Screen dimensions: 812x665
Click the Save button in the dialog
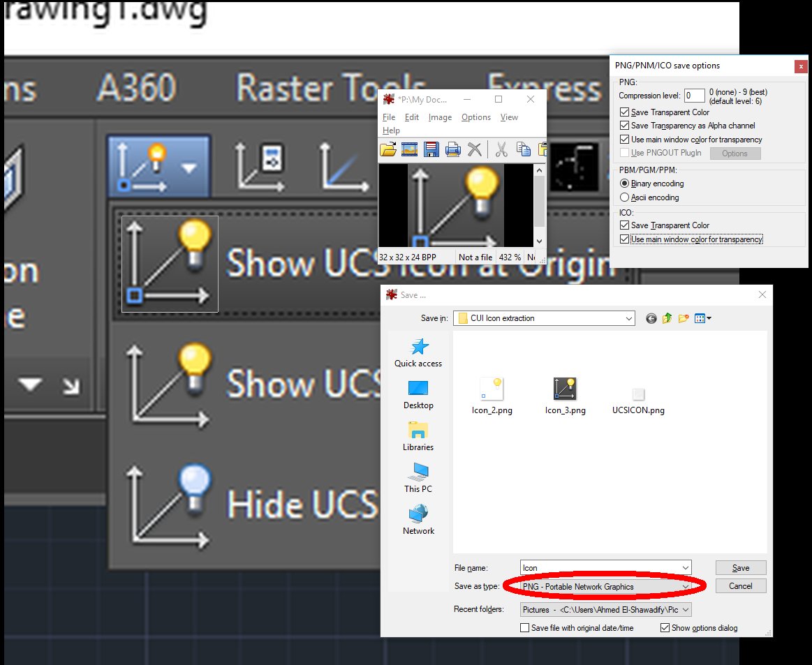(740, 567)
